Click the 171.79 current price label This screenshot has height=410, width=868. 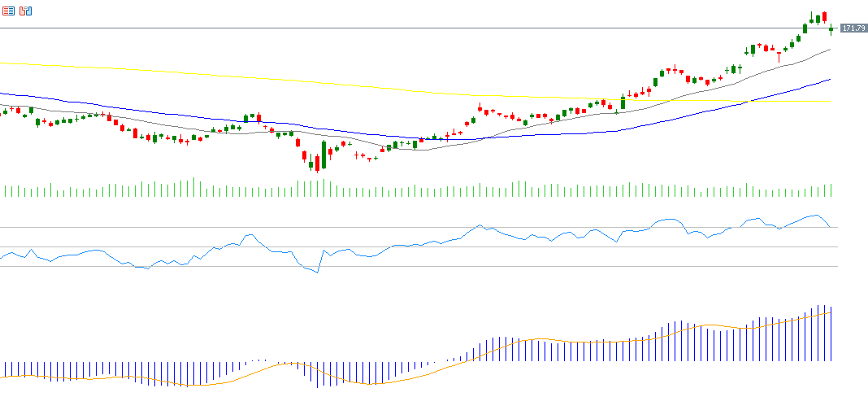coord(853,28)
